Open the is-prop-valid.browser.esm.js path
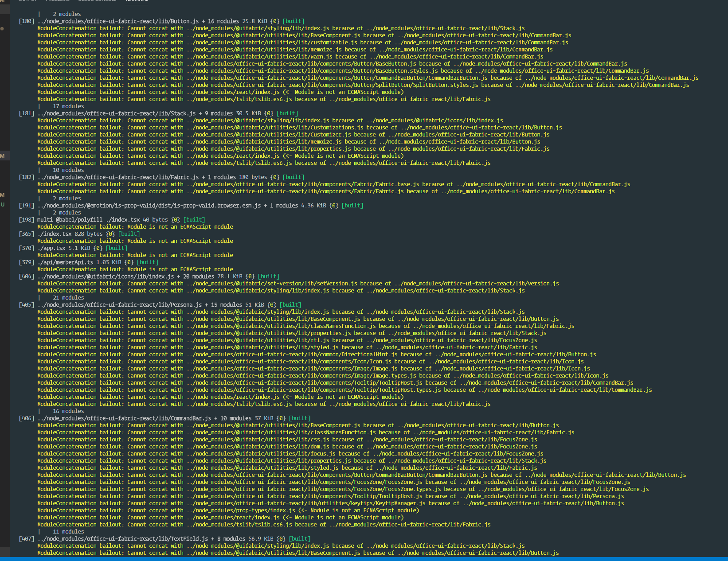This screenshot has width=728, height=561. click(149, 206)
